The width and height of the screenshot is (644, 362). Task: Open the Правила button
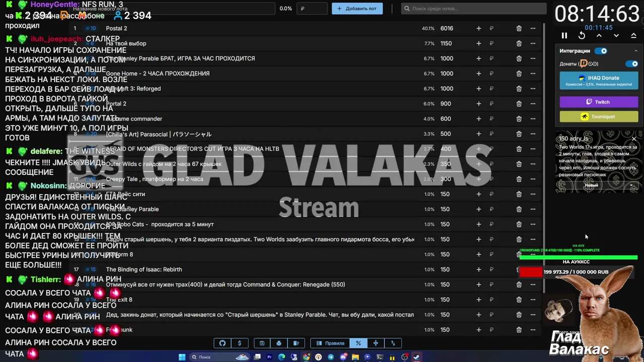click(331, 343)
